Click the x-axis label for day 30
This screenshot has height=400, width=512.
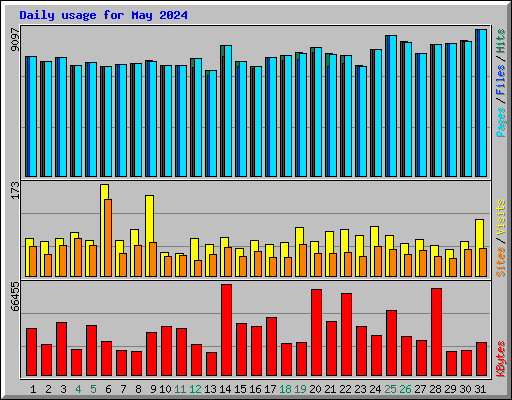(x=465, y=389)
